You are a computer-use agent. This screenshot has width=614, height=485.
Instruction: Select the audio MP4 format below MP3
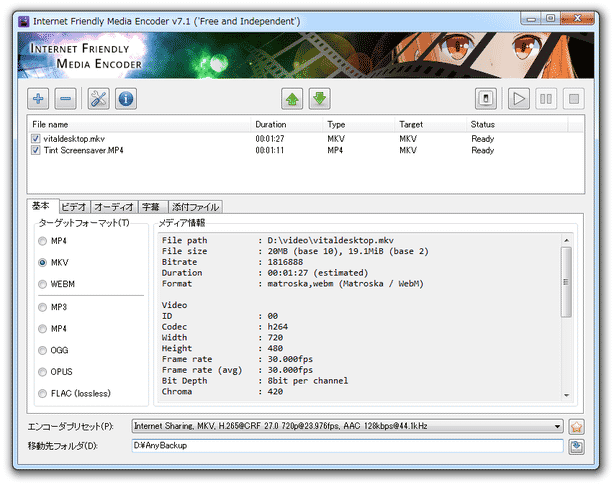pos(42,329)
